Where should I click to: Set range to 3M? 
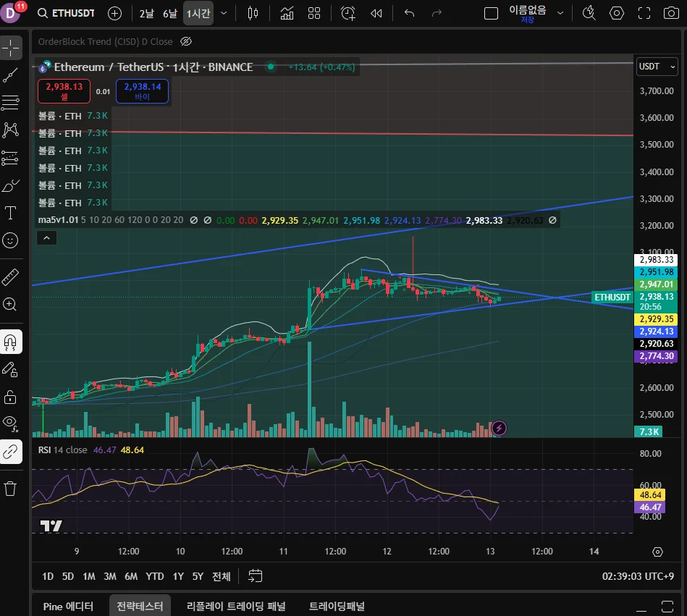tap(110, 576)
